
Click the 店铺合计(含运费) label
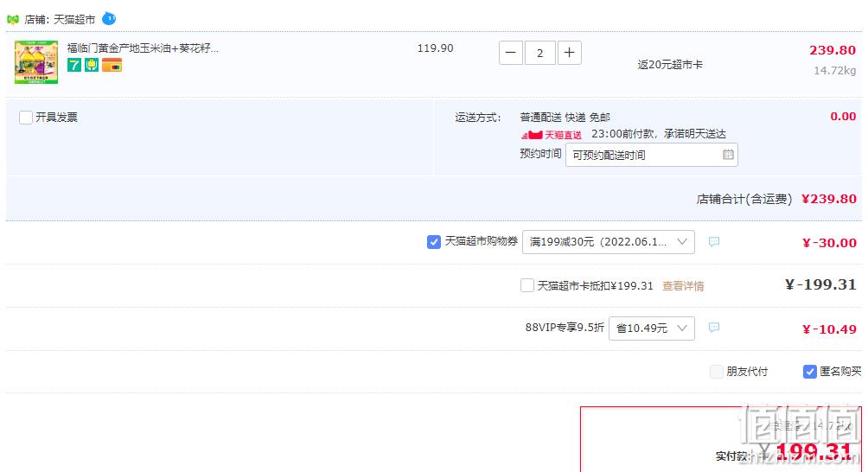tap(744, 199)
